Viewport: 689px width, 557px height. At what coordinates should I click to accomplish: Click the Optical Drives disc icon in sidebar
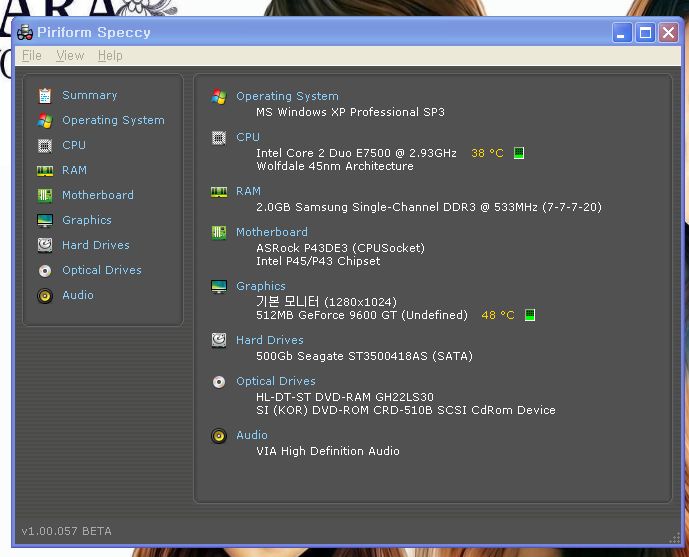click(45, 271)
